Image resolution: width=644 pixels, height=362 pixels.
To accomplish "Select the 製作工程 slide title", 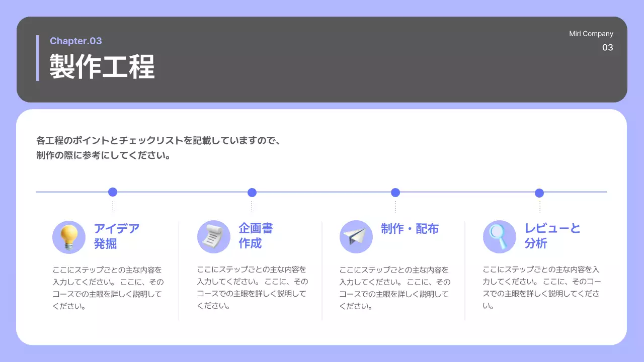I will pos(102,66).
